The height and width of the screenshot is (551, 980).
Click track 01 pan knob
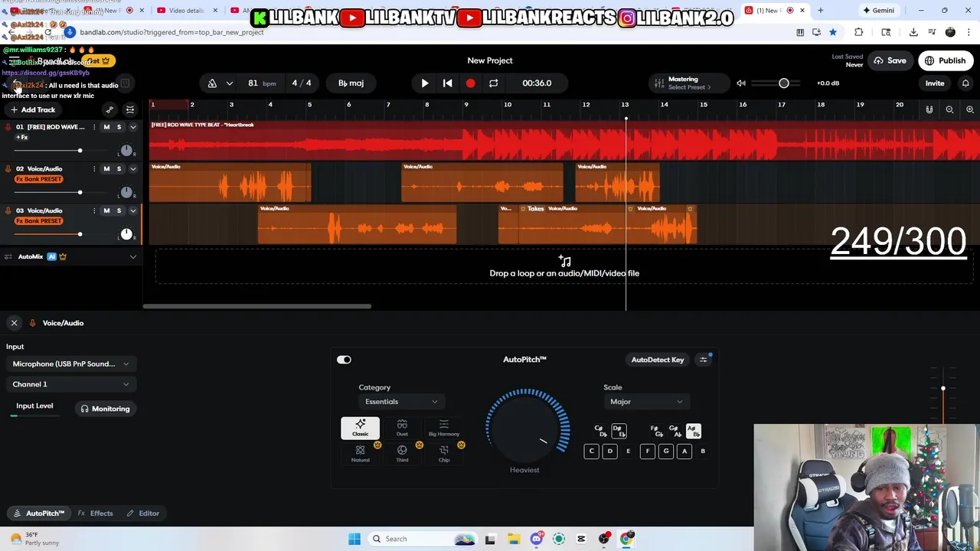126,151
